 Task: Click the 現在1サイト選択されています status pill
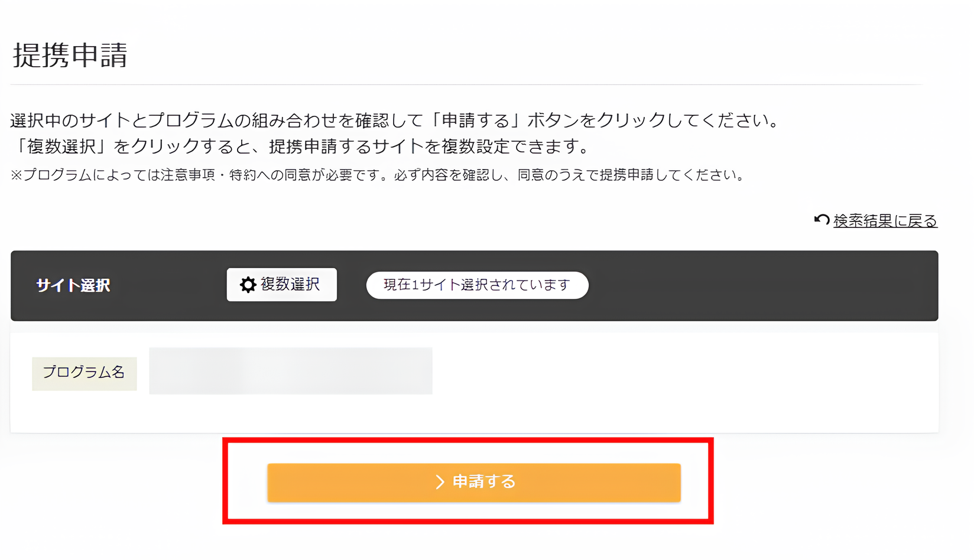(x=477, y=285)
